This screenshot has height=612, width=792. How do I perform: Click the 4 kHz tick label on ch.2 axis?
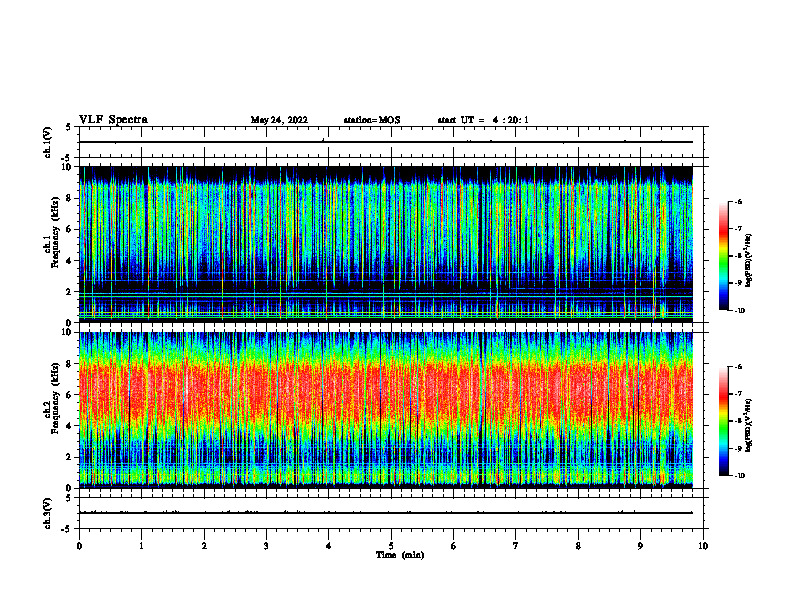[x=70, y=426]
